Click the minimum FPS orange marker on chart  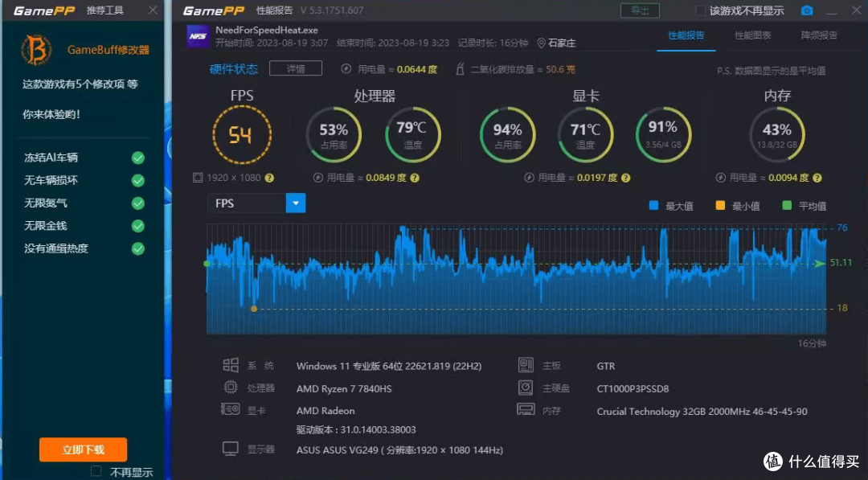pos(253,309)
